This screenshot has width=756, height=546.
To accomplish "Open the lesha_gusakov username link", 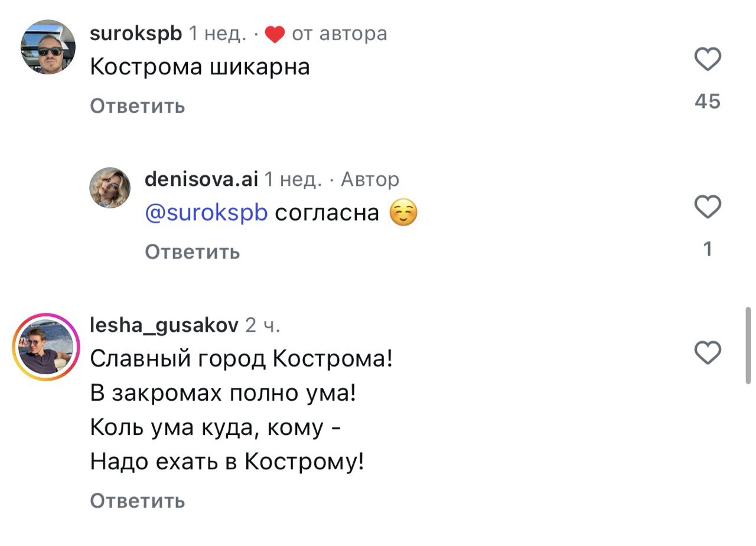I will point(164,325).
